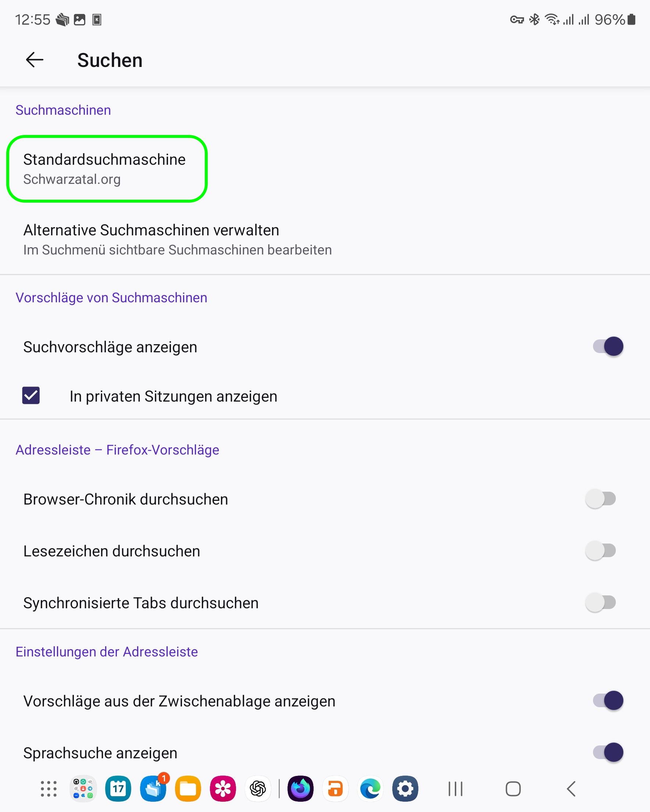Open the ChatGPT app icon
650x812 pixels.
(258, 789)
